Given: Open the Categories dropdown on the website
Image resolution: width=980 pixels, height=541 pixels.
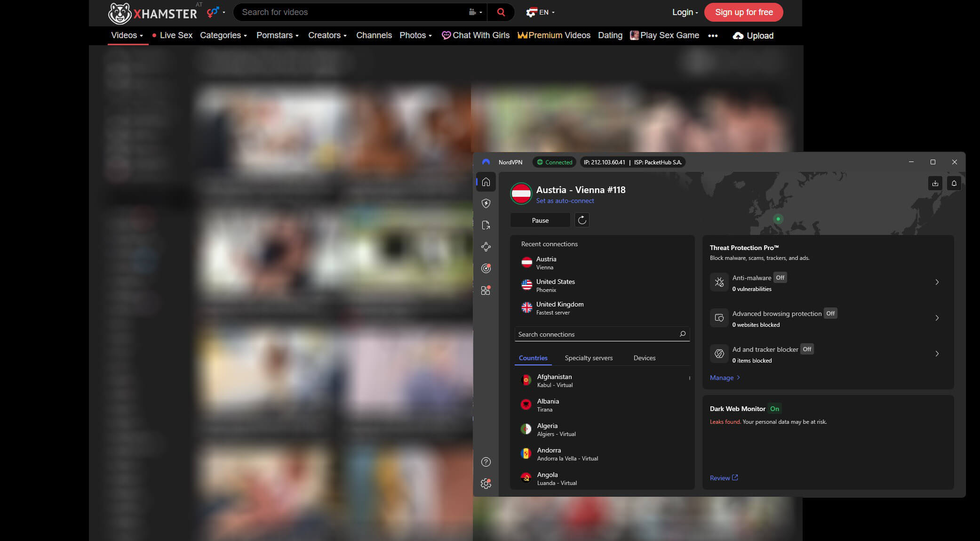Looking at the screenshot, I should 223,35.
